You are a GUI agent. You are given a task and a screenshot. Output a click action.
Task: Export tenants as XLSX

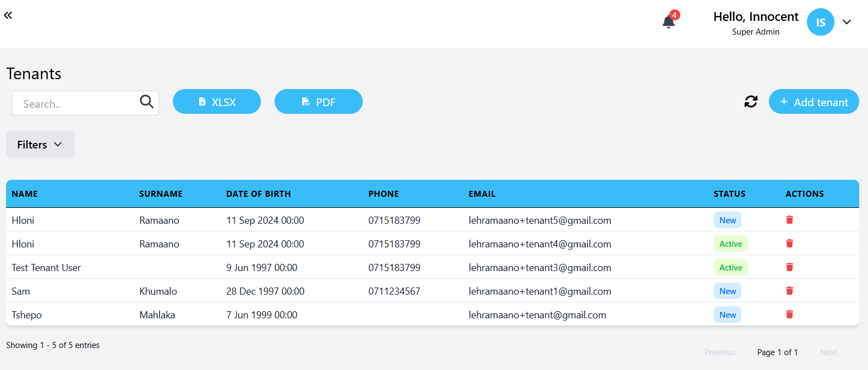click(x=217, y=102)
